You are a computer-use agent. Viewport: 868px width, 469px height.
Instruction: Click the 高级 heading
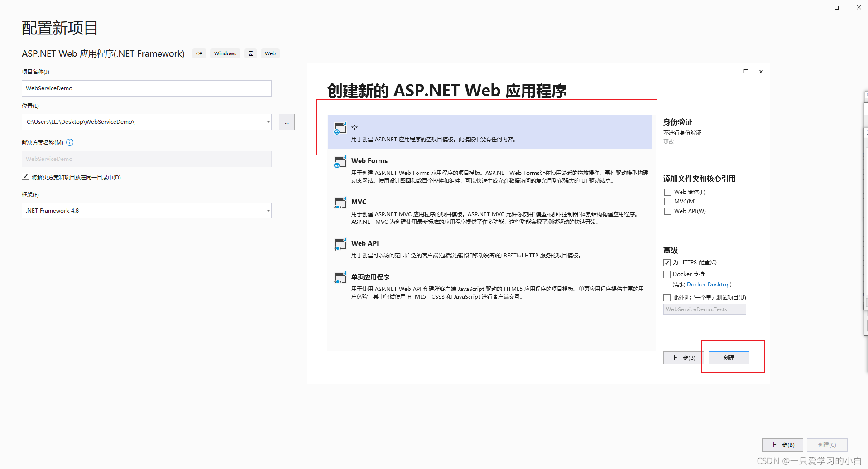(671, 250)
